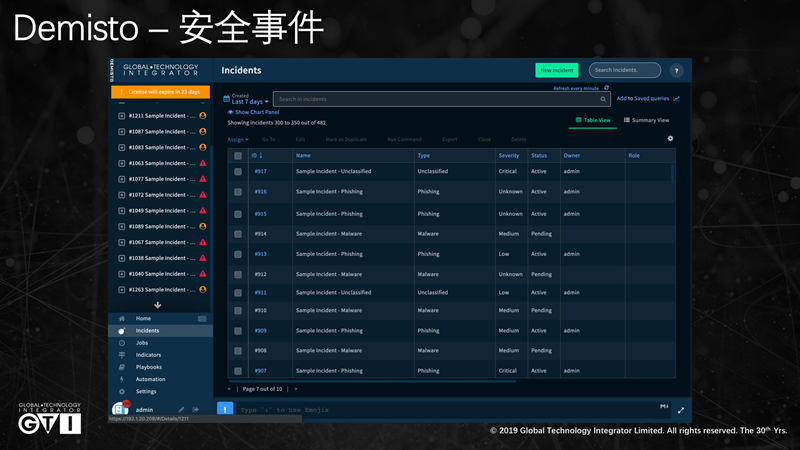Click the edit pencil icon next to admin
Viewport: 800px width, 450px height.
pyautogui.click(x=181, y=410)
